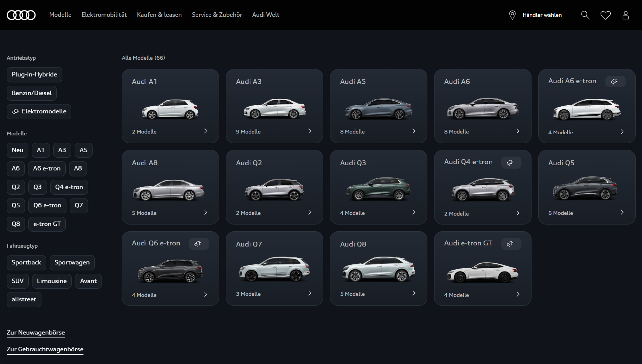Expand Audi Q8 models chevron
The height and width of the screenshot is (364, 642).
click(x=414, y=294)
